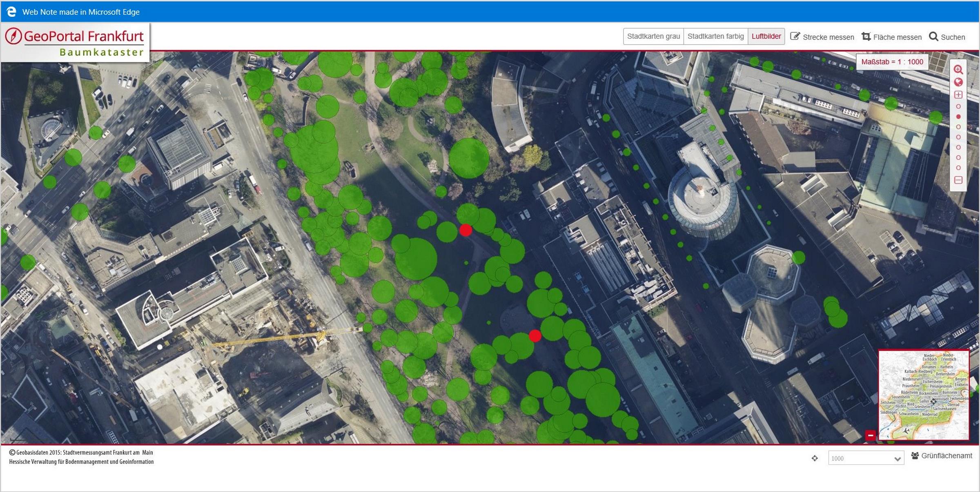Click the scale dropdown chevron arrow
This screenshot has width=980, height=492.
click(x=897, y=458)
